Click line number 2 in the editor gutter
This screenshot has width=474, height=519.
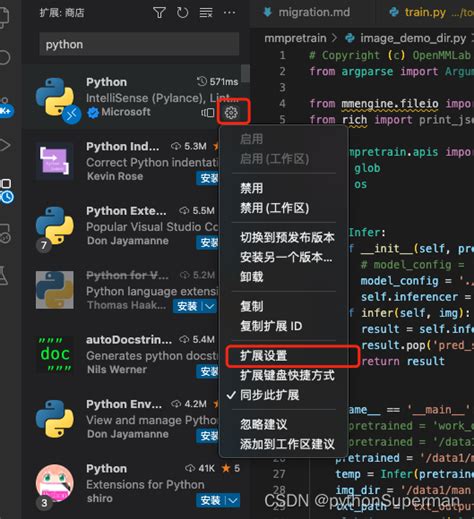(282, 71)
